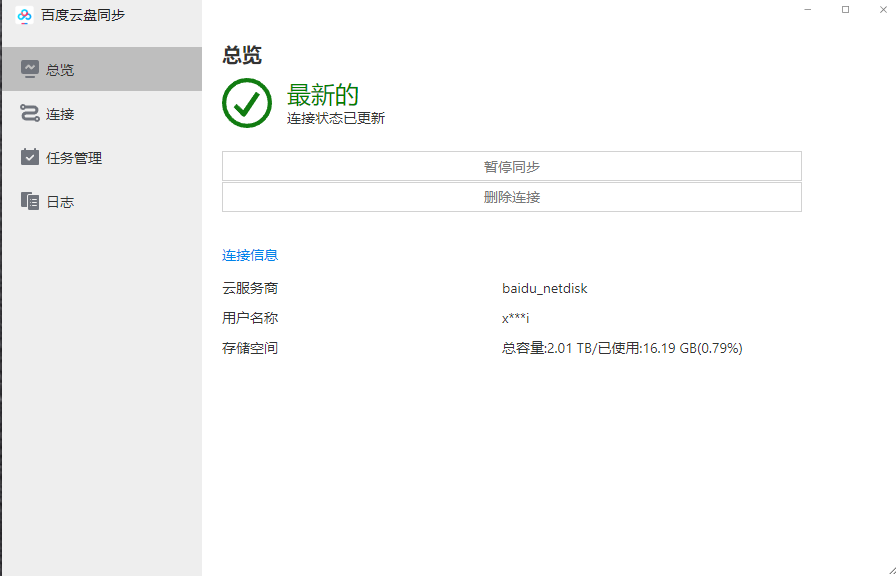Click the 总览 page heading
Viewport: 896px width, 576px height.
(242, 55)
